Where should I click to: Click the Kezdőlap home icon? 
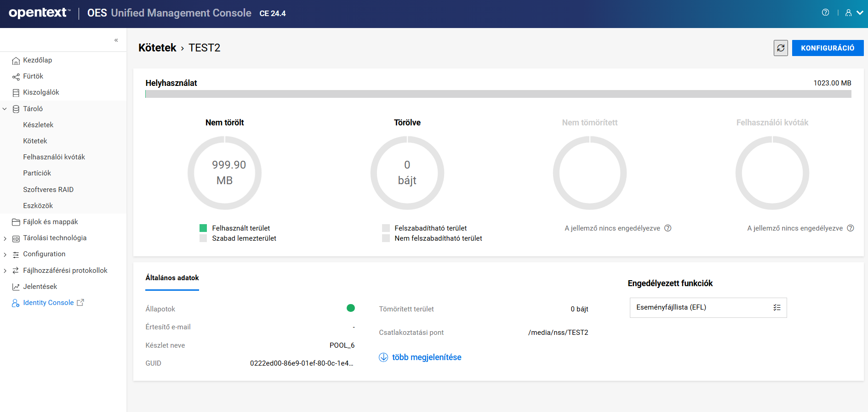(x=16, y=61)
